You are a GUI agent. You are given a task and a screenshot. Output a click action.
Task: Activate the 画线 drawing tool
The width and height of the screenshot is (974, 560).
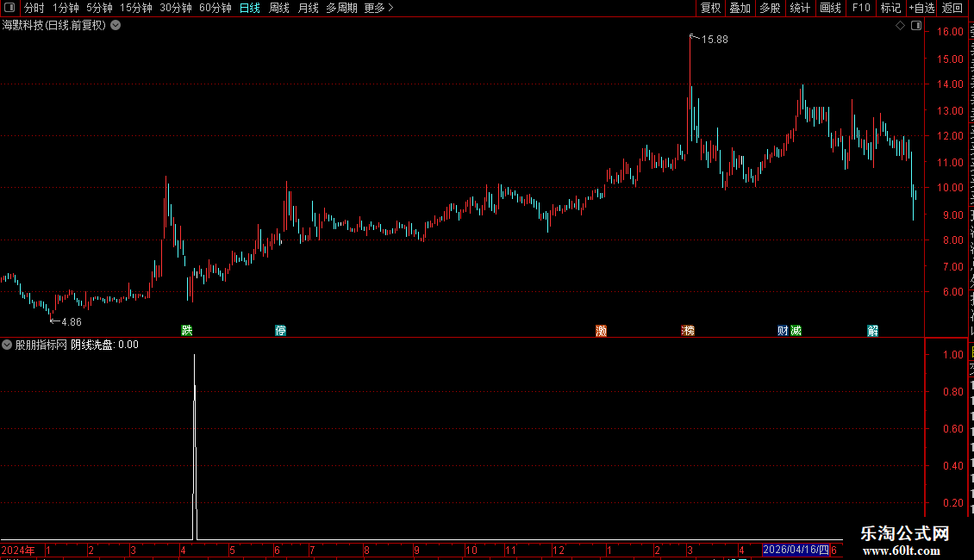point(831,8)
